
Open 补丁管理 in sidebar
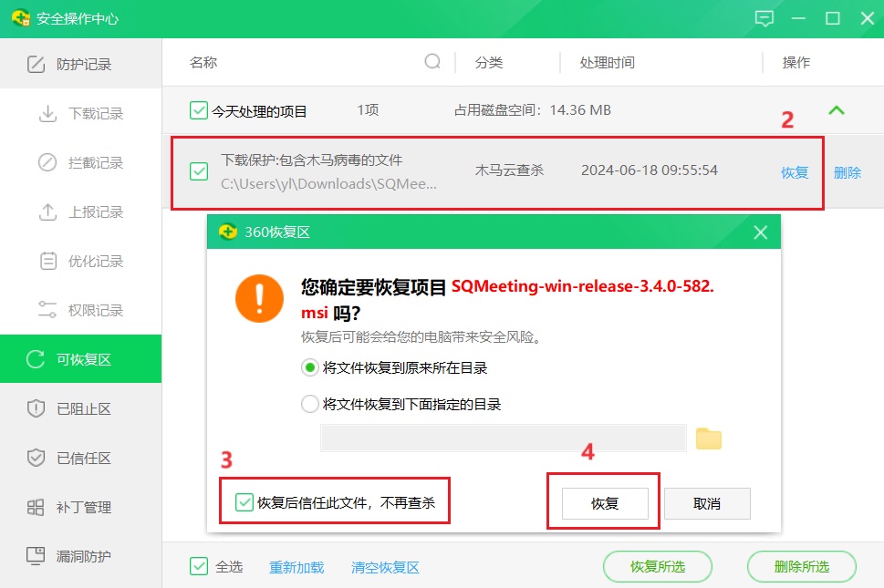coord(80,508)
